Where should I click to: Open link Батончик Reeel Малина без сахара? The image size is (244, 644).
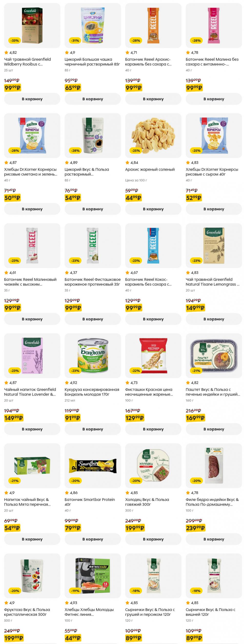pos(212,62)
